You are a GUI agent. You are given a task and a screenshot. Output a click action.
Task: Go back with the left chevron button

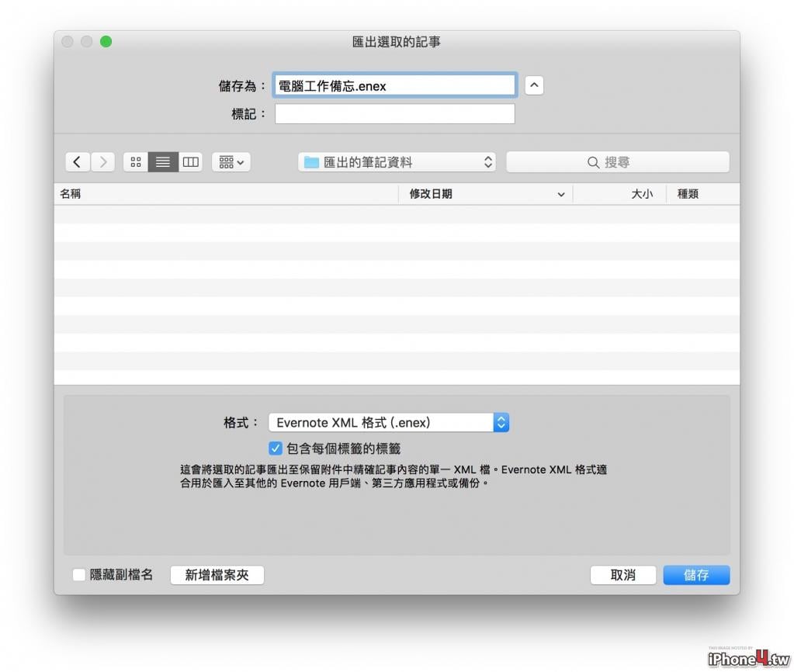click(78, 162)
